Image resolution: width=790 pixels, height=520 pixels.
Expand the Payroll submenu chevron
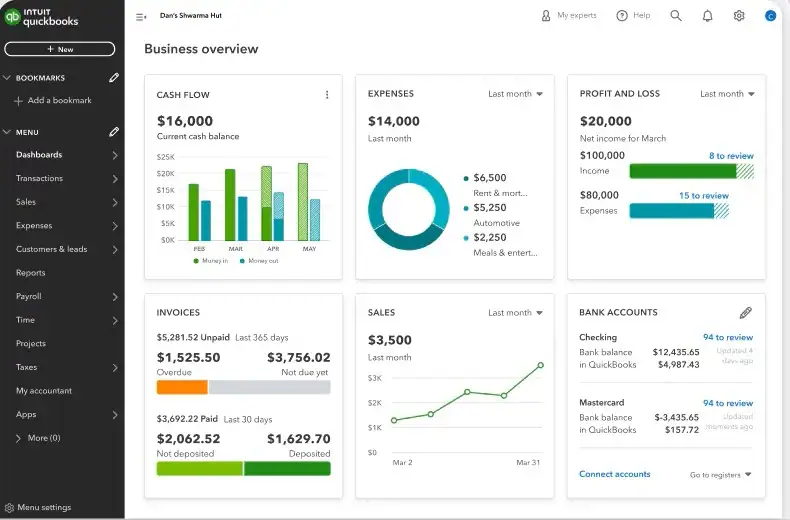(115, 297)
